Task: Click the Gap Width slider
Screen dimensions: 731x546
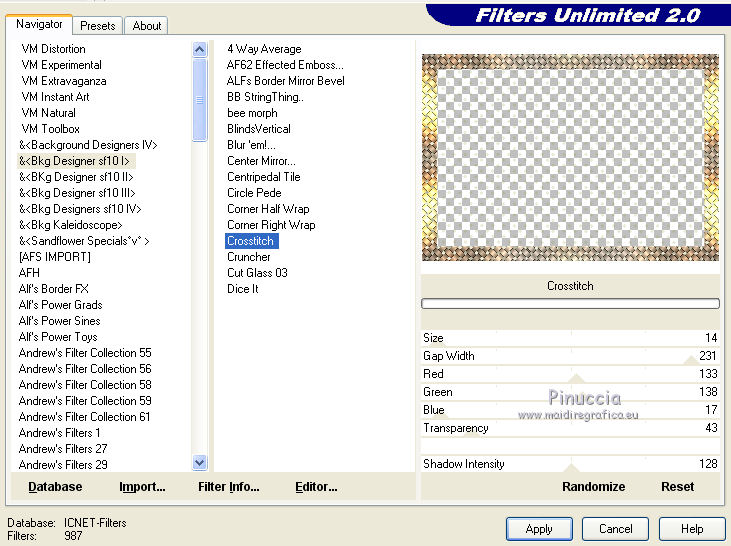Action: [570, 356]
